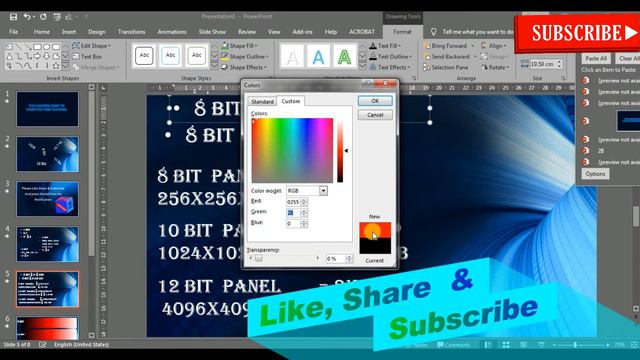Select the Edit Shape icon

(76, 46)
